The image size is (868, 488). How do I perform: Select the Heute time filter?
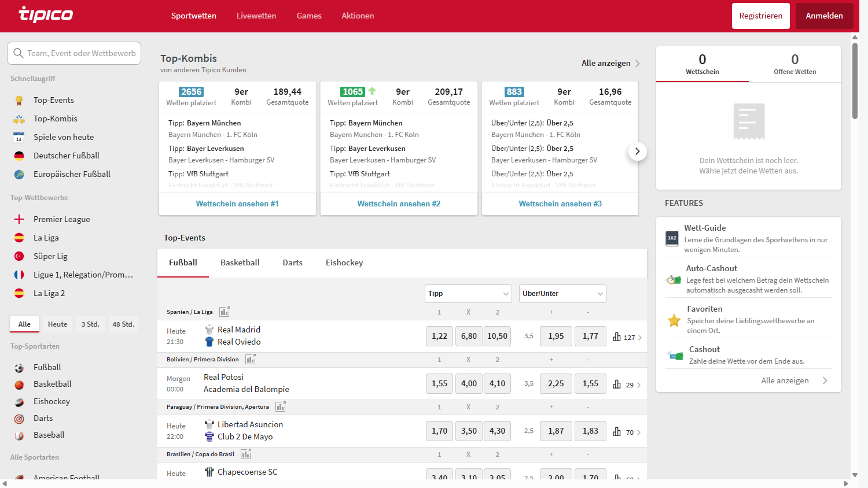pos(57,324)
